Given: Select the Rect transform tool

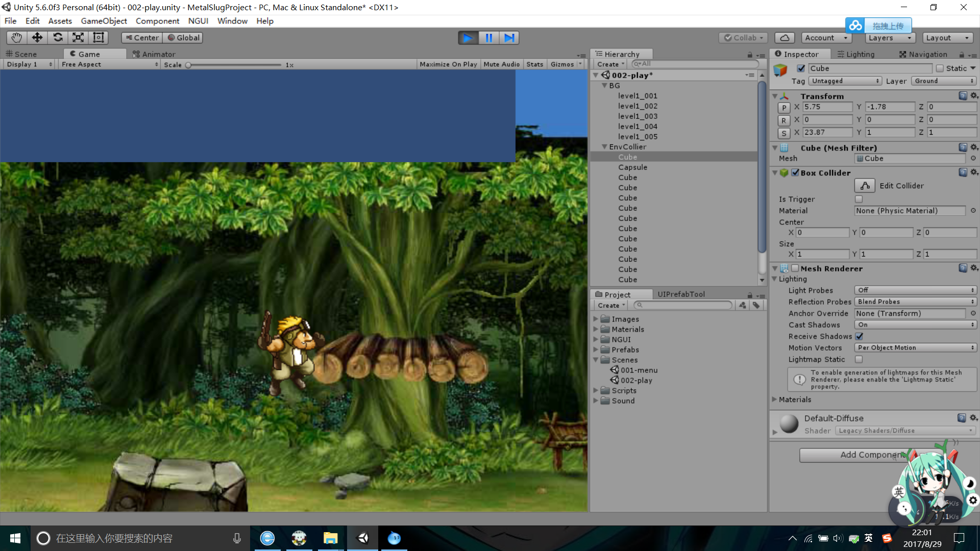Looking at the screenshot, I should 99,38.
